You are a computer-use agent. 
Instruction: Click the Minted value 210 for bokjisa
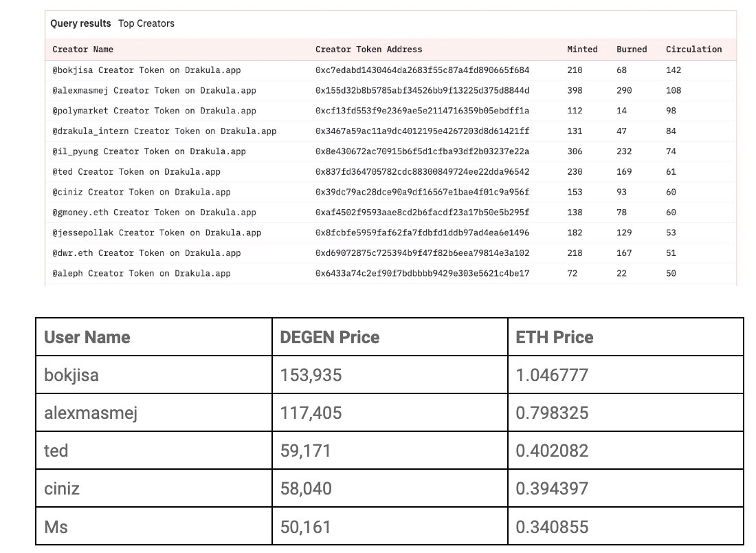tap(575, 70)
